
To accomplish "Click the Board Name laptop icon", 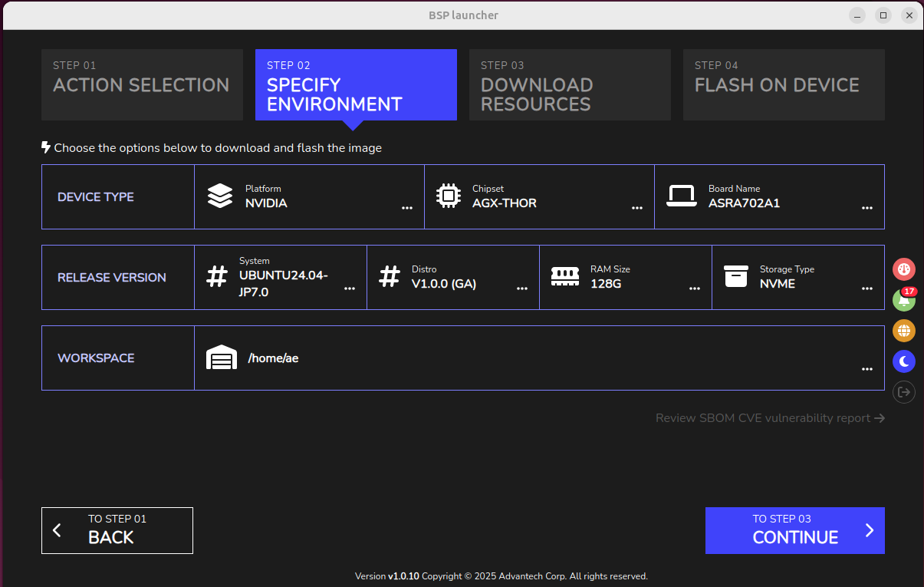I will (681, 196).
